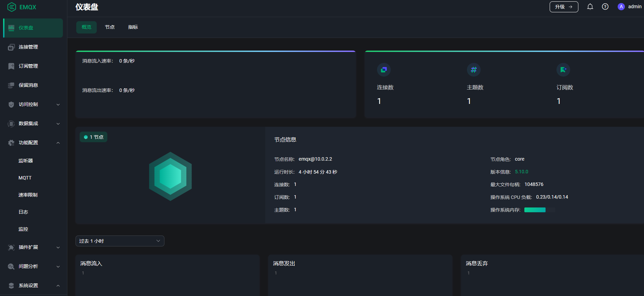This screenshot has width=644, height=296.
Task: Click the admin avatar icon
Action: (621, 7)
